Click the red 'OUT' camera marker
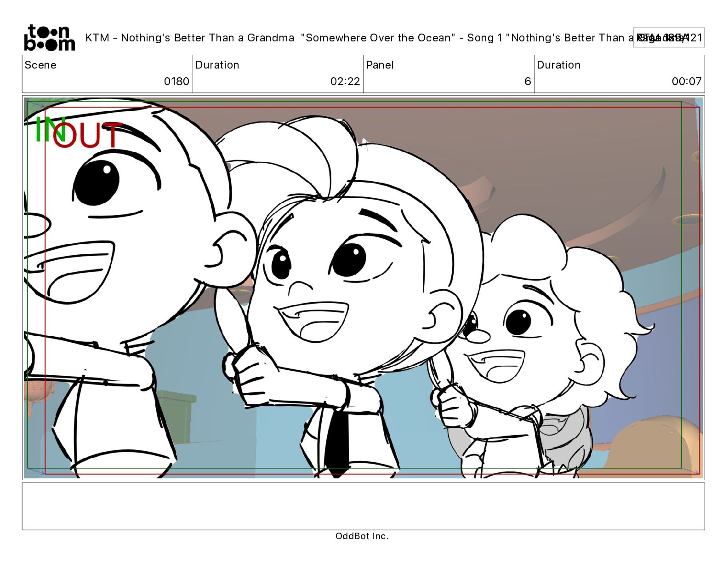Image resolution: width=728 pixels, height=563 pixels. pyautogui.click(x=89, y=135)
